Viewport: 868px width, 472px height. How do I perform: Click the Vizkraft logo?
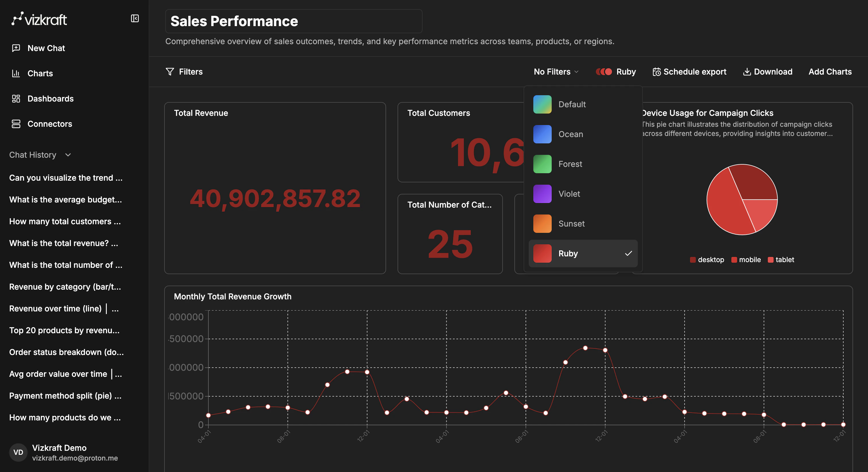[x=39, y=19]
